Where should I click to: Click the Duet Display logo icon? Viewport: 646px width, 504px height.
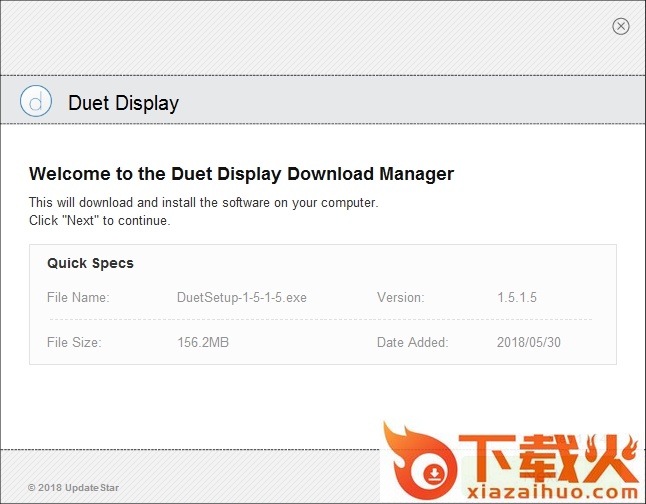pyautogui.click(x=36, y=101)
